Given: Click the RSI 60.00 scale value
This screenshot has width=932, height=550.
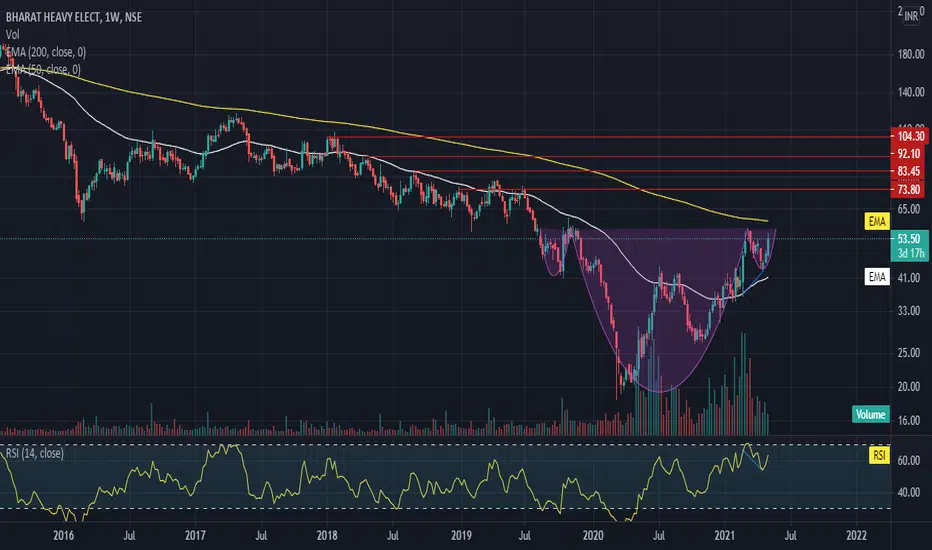Looking at the screenshot, I should (x=909, y=461).
